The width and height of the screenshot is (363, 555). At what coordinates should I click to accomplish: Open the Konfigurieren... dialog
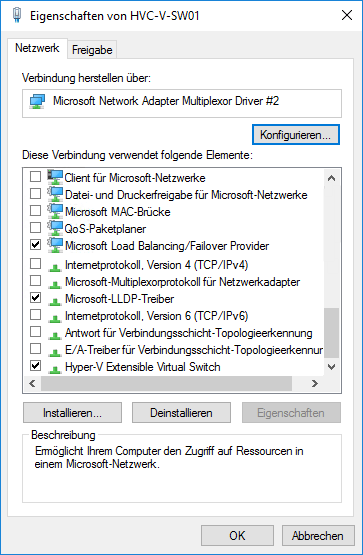tap(296, 135)
